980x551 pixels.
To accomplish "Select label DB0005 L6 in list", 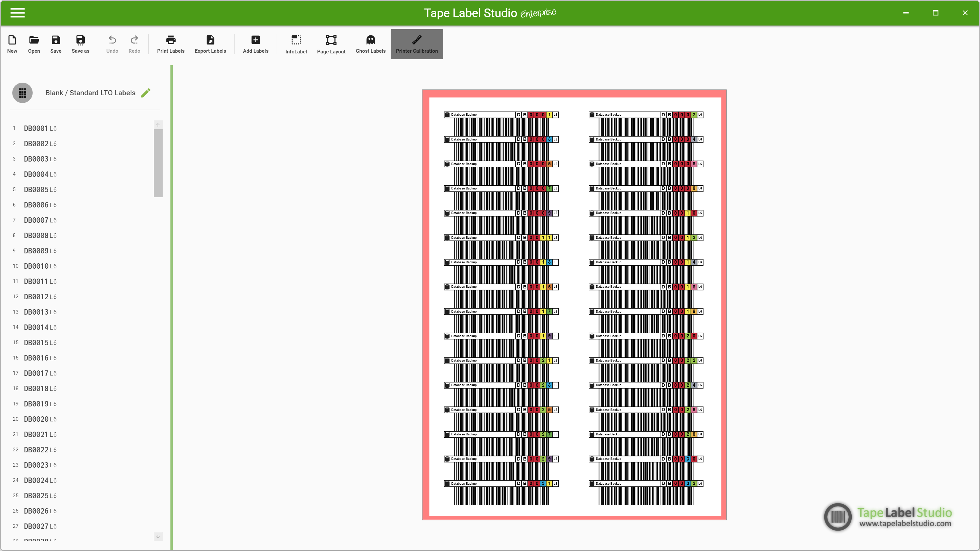I will pyautogui.click(x=40, y=189).
